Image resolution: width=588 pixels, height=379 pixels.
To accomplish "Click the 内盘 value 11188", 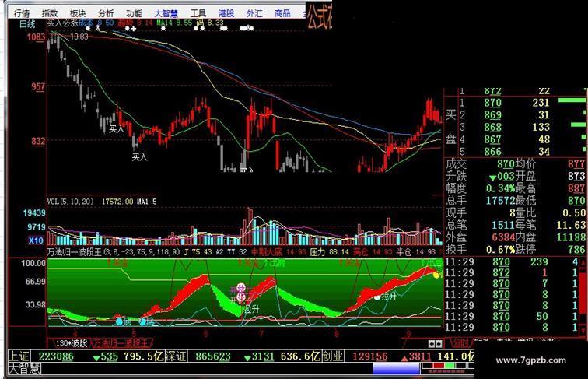I will tap(571, 237).
